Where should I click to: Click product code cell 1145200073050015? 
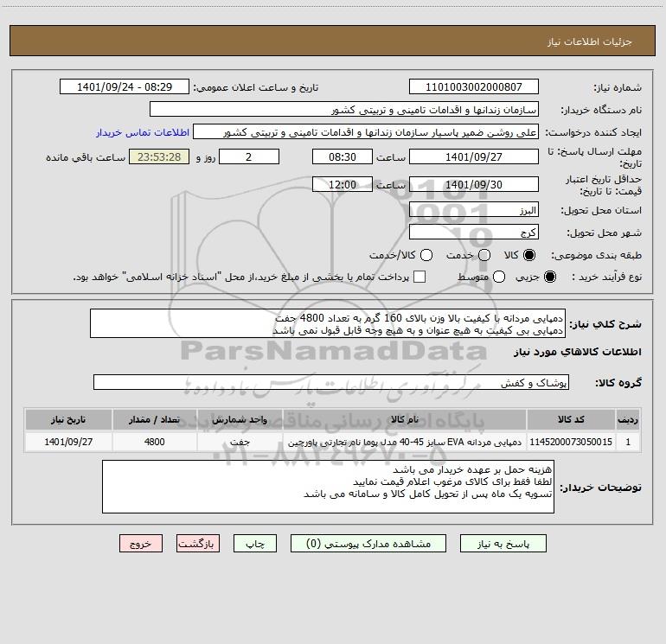[x=571, y=442]
